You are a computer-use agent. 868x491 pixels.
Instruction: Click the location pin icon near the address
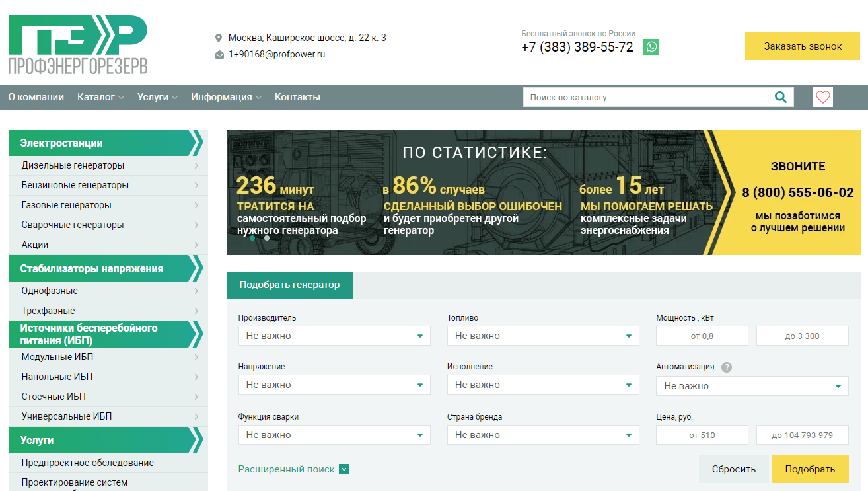(x=219, y=38)
